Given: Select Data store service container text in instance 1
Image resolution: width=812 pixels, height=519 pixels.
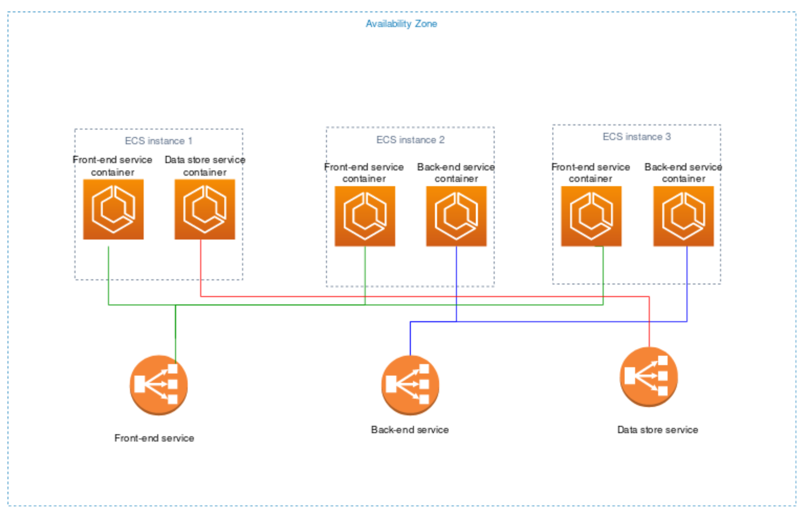Looking at the screenshot, I should (x=205, y=166).
